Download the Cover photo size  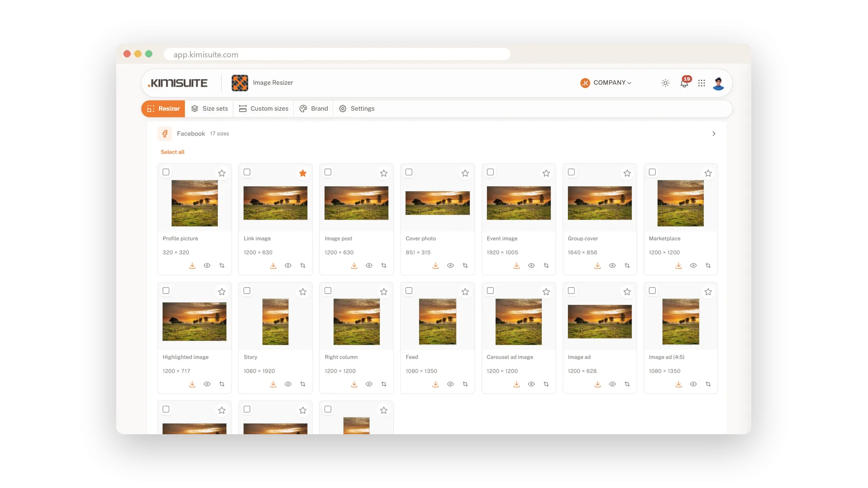435,266
